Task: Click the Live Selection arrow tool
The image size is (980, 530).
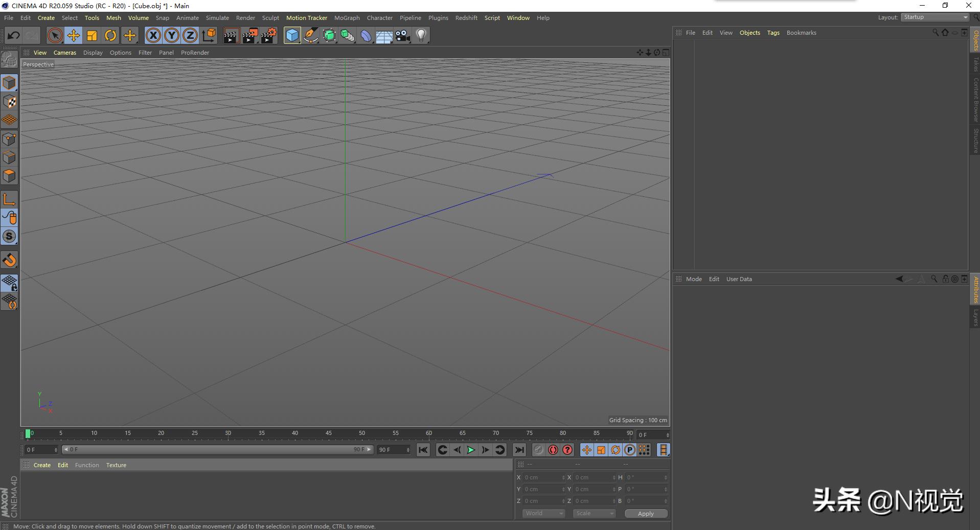Action: [55, 36]
